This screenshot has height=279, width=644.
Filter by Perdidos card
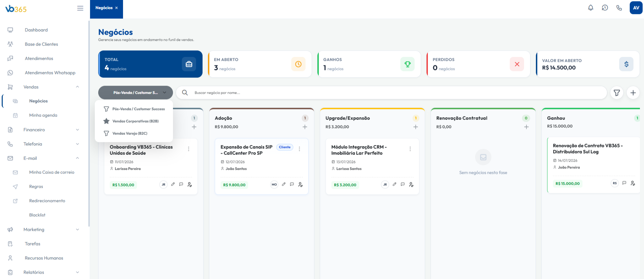click(x=478, y=64)
